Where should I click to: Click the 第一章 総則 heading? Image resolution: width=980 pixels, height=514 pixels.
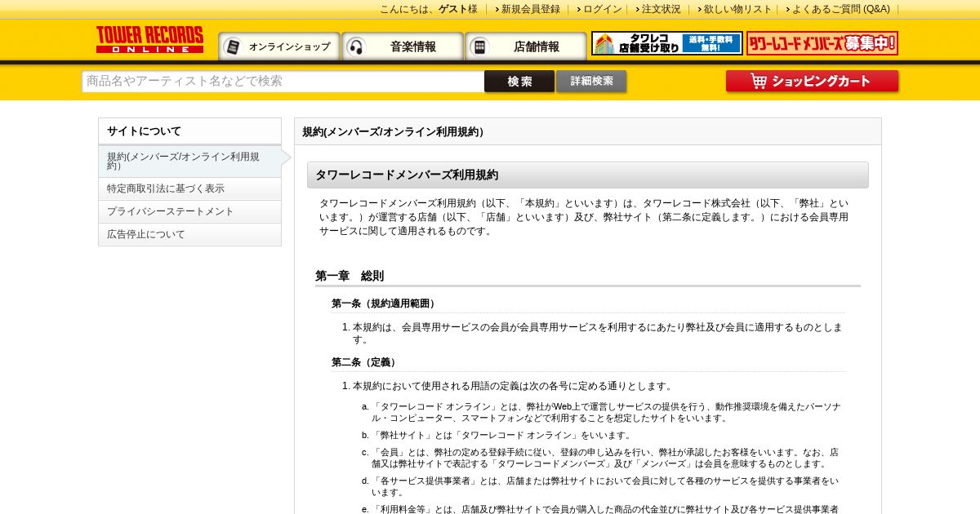tap(350, 276)
